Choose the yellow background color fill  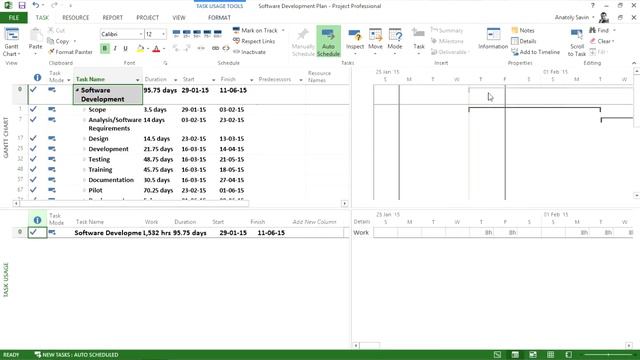pos(140,49)
